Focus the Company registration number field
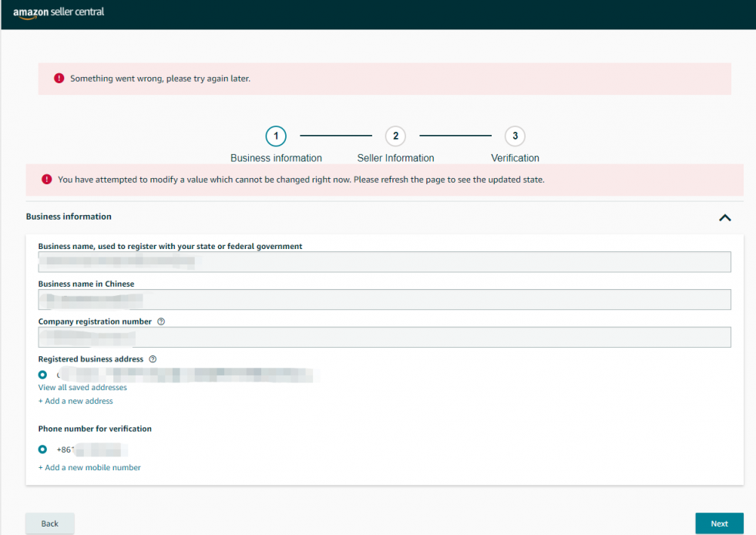Screen dimensions: 756x535 click(x=385, y=337)
